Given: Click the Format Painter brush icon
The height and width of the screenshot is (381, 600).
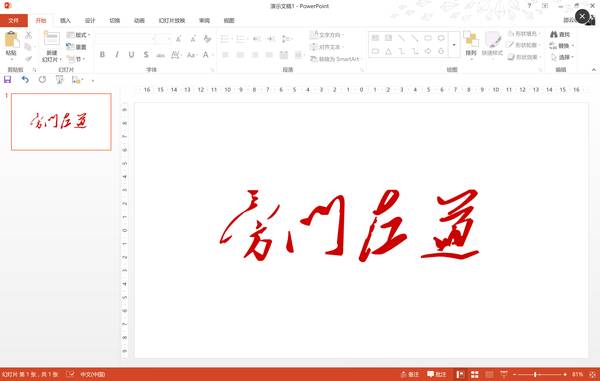Looking at the screenshot, I should click(x=28, y=59).
